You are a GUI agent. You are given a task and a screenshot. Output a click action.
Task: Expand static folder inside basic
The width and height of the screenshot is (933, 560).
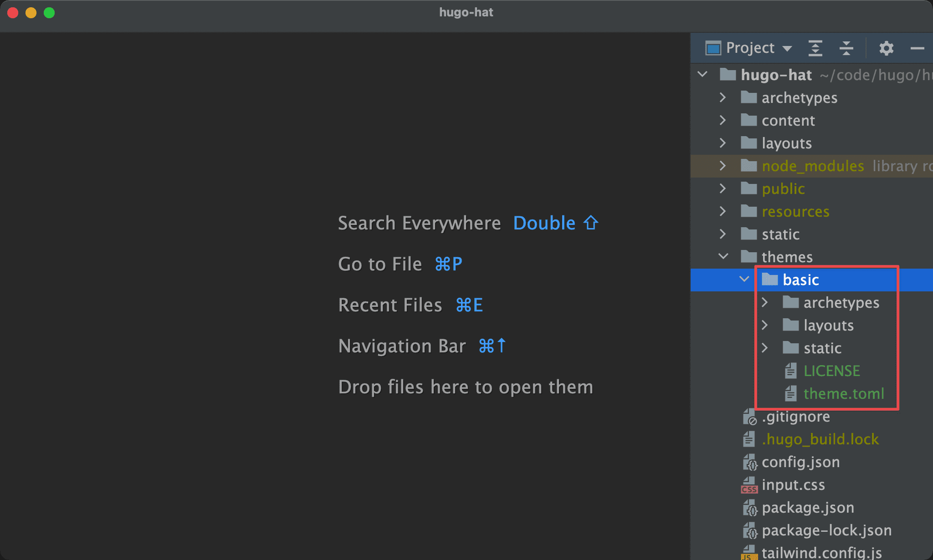coord(765,347)
